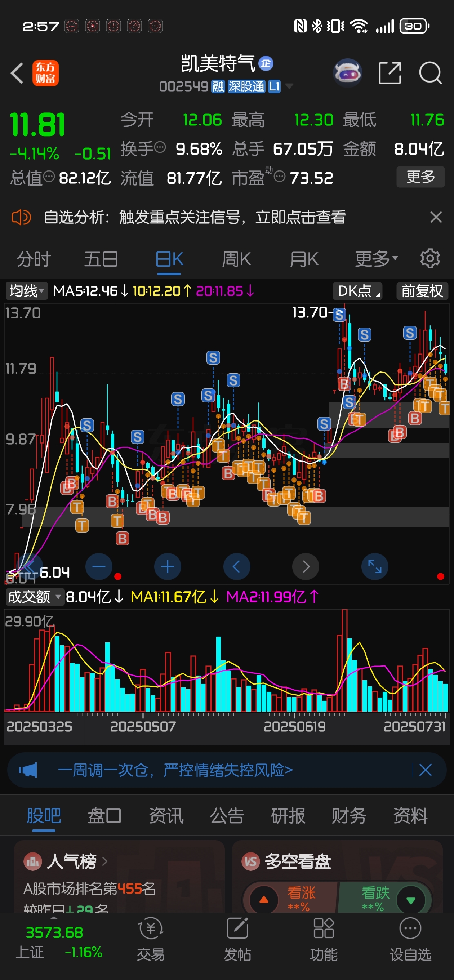Viewport: 454px width, 980px height.
Task: Open 一周调一次仓 risk tip link
Action: click(175, 770)
